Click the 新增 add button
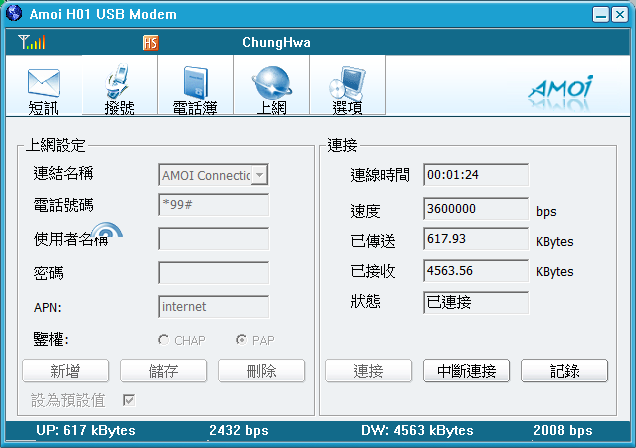Screen dimensions: 636x448 pyautogui.click(x=66, y=371)
